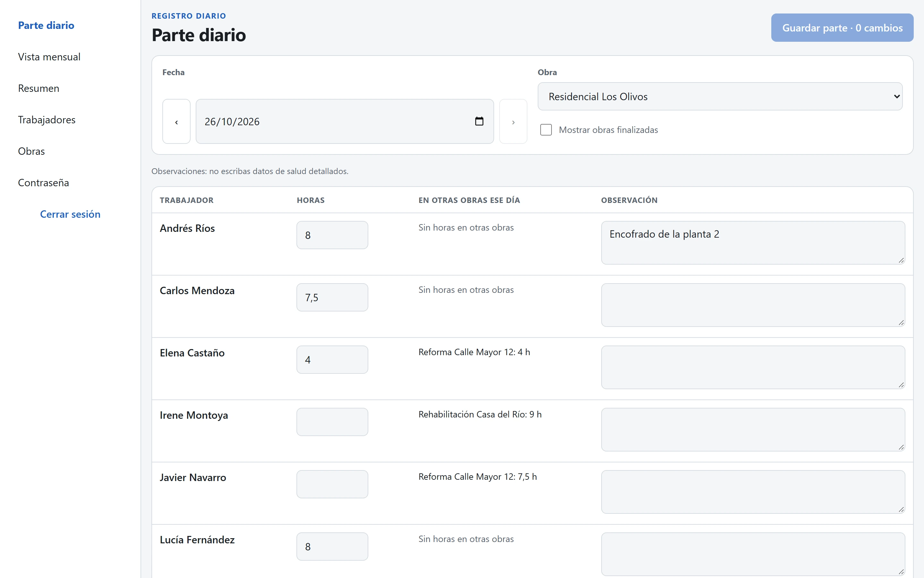The image size is (924, 578).
Task: Open Resumen in sidebar
Action: point(38,88)
